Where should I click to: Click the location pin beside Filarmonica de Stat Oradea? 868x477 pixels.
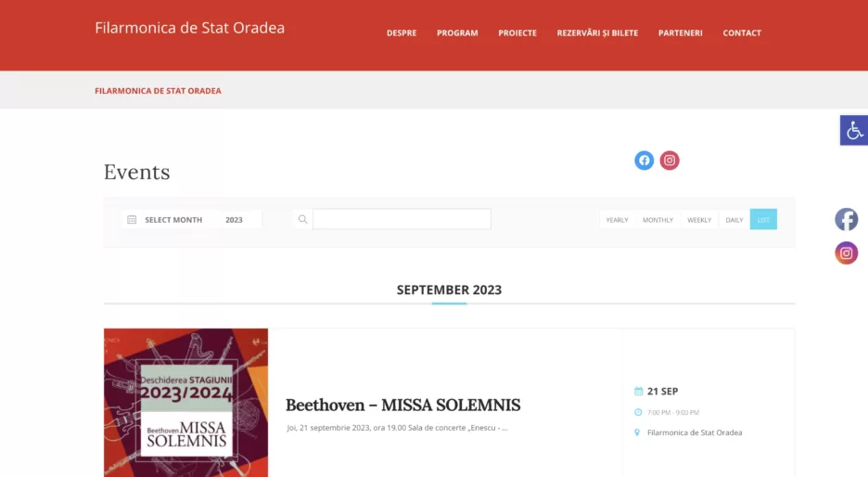pos(637,432)
